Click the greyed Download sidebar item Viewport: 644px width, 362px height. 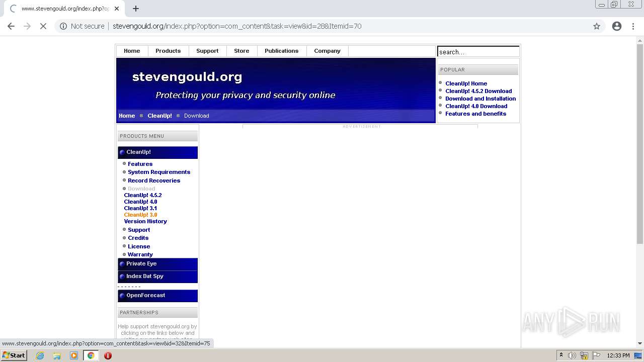tap(141, 189)
